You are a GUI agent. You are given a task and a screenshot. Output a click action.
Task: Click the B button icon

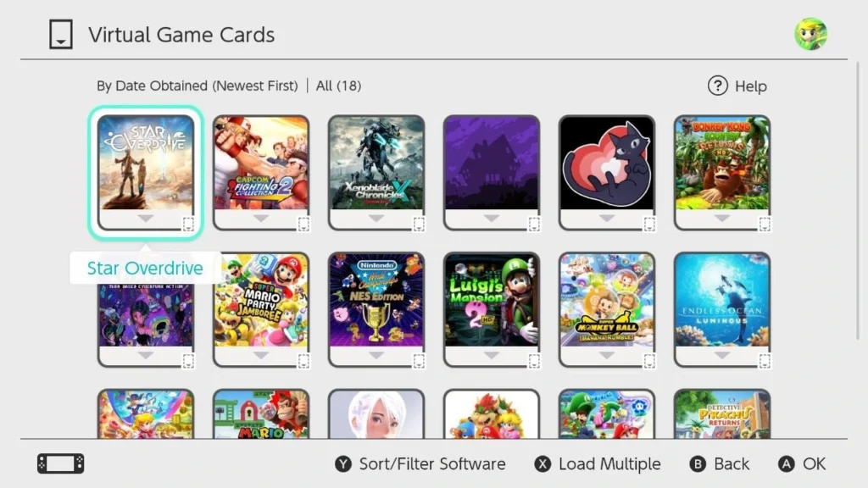tap(698, 463)
